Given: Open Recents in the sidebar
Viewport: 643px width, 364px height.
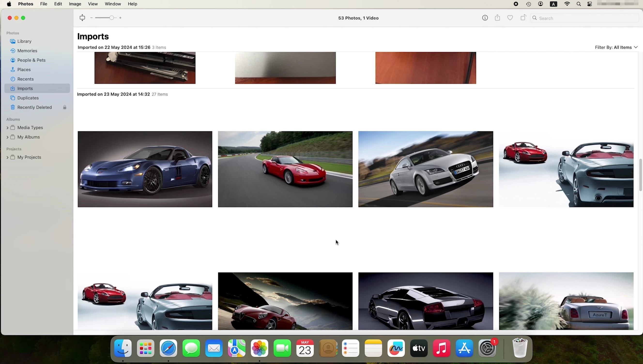Looking at the screenshot, I should point(37,79).
